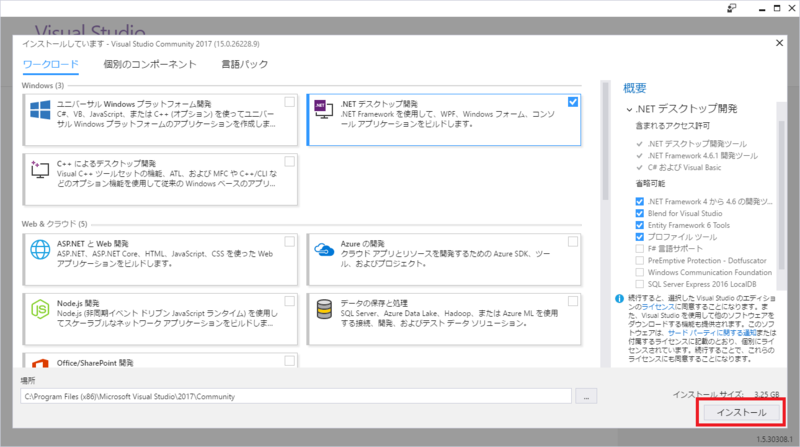
Task: Click the Office/SharePoint icon
Action: point(40,363)
